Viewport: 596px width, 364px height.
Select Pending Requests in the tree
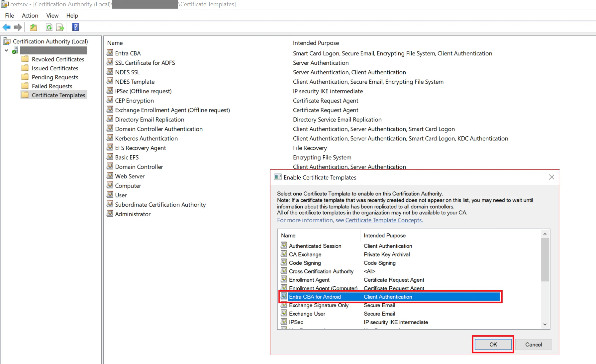pyautogui.click(x=55, y=77)
